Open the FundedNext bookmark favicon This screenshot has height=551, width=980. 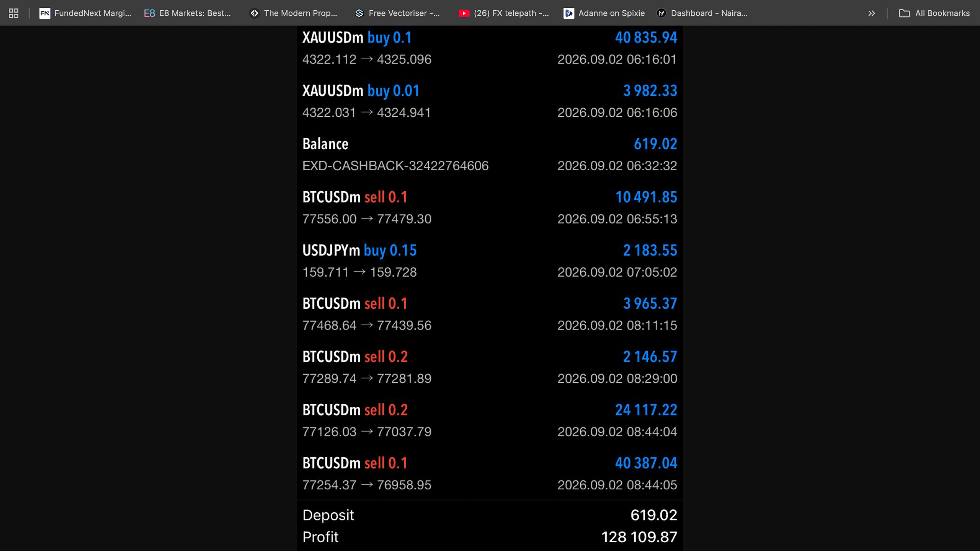pyautogui.click(x=45, y=13)
